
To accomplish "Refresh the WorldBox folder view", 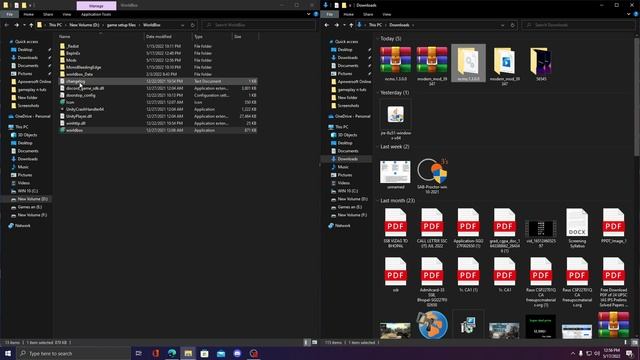I will [193, 25].
